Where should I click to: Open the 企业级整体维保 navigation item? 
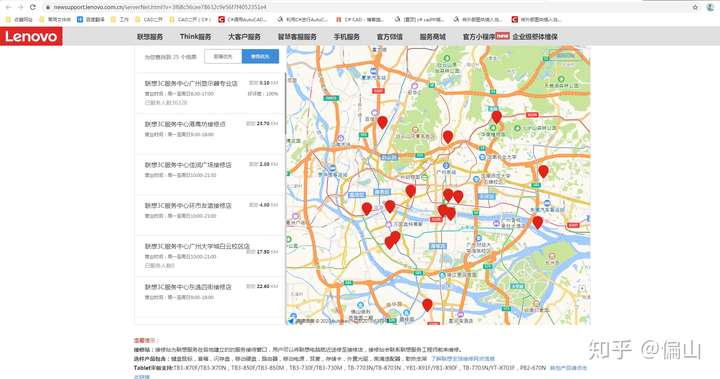[x=535, y=37]
